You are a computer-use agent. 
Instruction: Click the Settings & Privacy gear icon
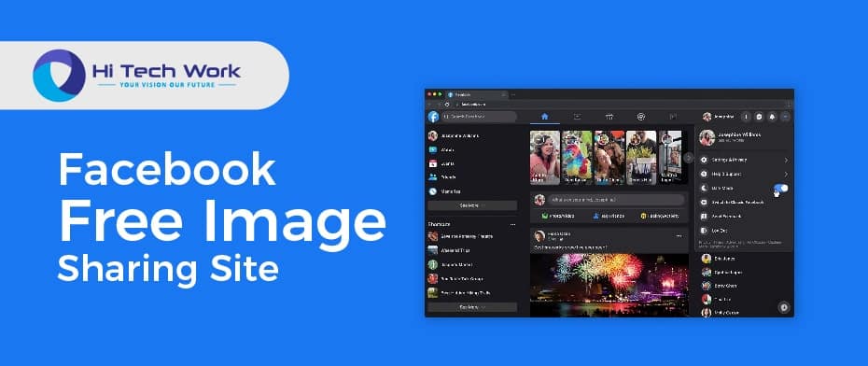pos(704,160)
